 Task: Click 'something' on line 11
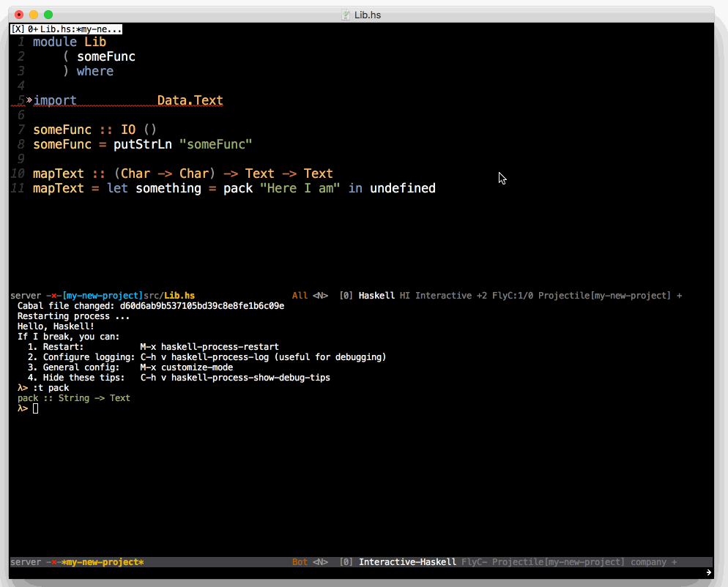(x=168, y=188)
